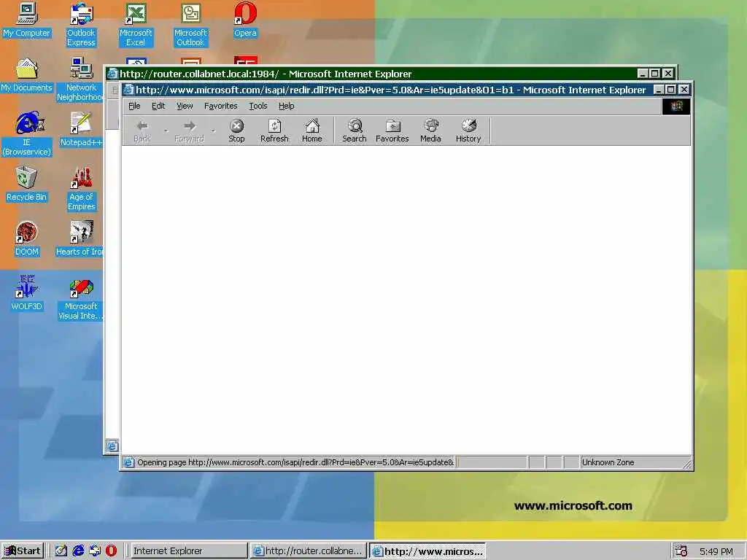
Task: Open the Back history dropdown arrow
Action: 166,131
